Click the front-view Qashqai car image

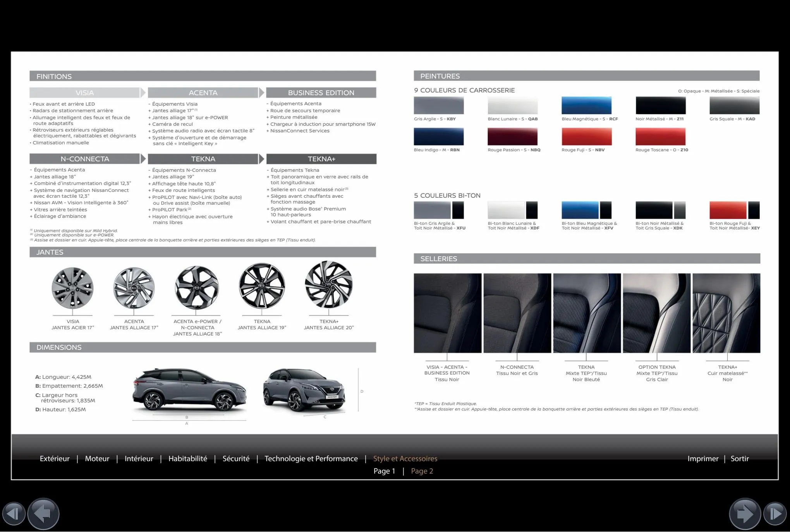pyautogui.click(x=304, y=390)
